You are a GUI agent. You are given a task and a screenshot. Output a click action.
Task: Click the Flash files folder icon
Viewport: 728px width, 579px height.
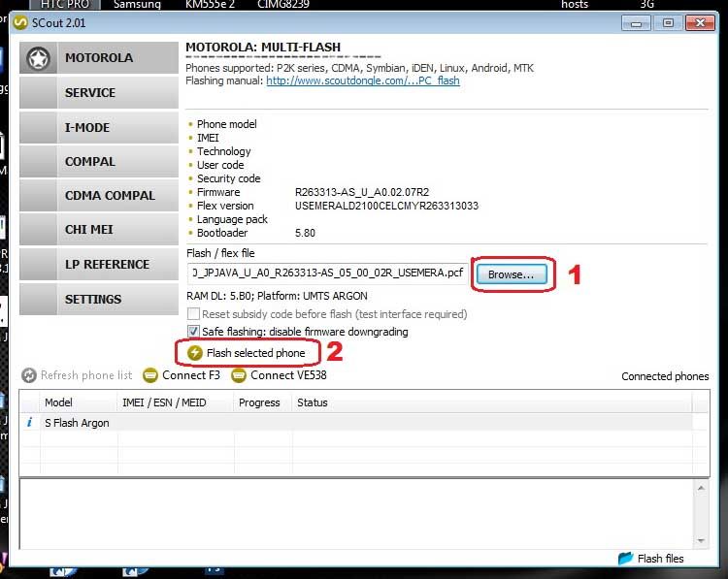click(625, 558)
